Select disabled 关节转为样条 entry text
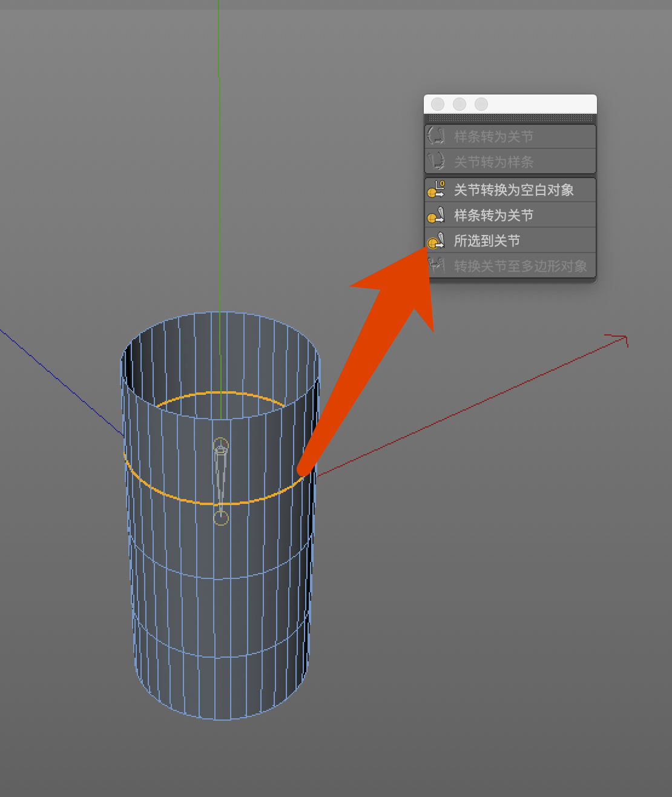The height and width of the screenshot is (797, 672). pos(493,162)
